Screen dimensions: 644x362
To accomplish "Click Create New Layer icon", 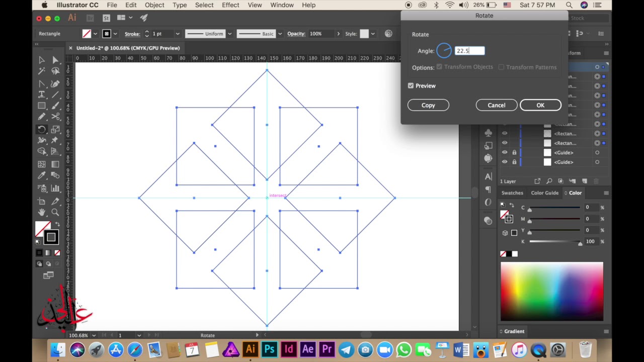I will (585, 181).
